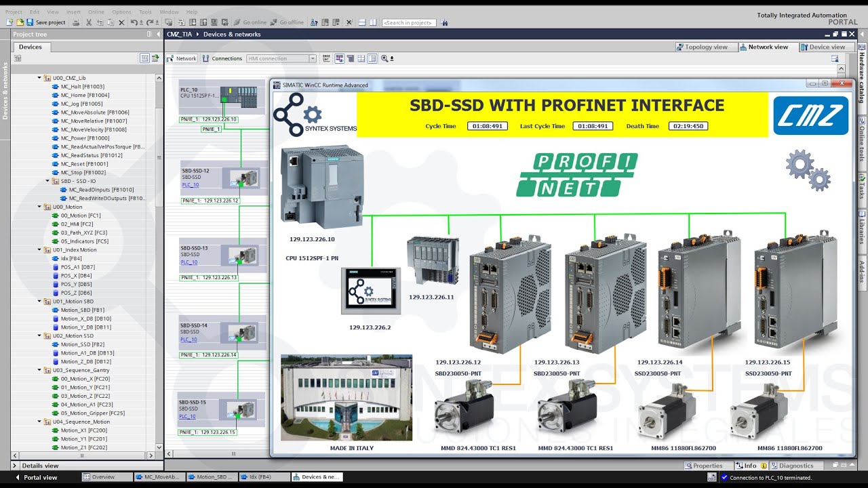This screenshot has width=868, height=488.
Task: Click the CMZ logo in the runtime screen
Action: [811, 115]
